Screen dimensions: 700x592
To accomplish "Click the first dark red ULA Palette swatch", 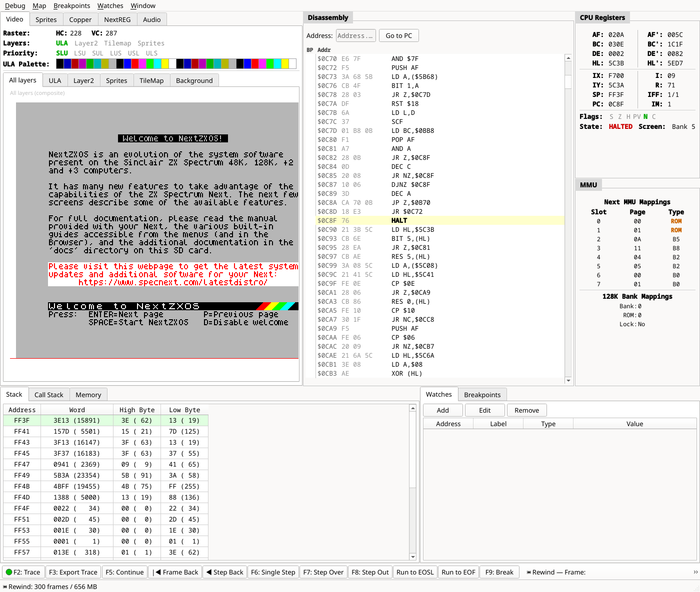I will 75,63.
